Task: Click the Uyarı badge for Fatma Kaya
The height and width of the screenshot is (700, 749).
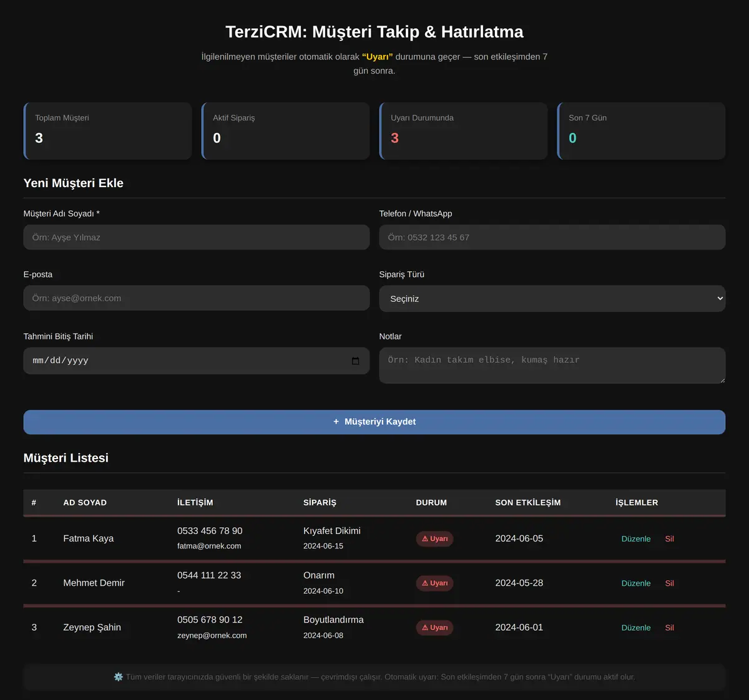Action: point(434,538)
